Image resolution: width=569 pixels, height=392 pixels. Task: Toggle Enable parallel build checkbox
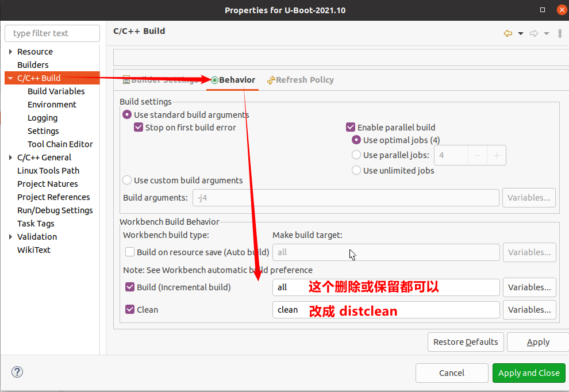tap(350, 128)
